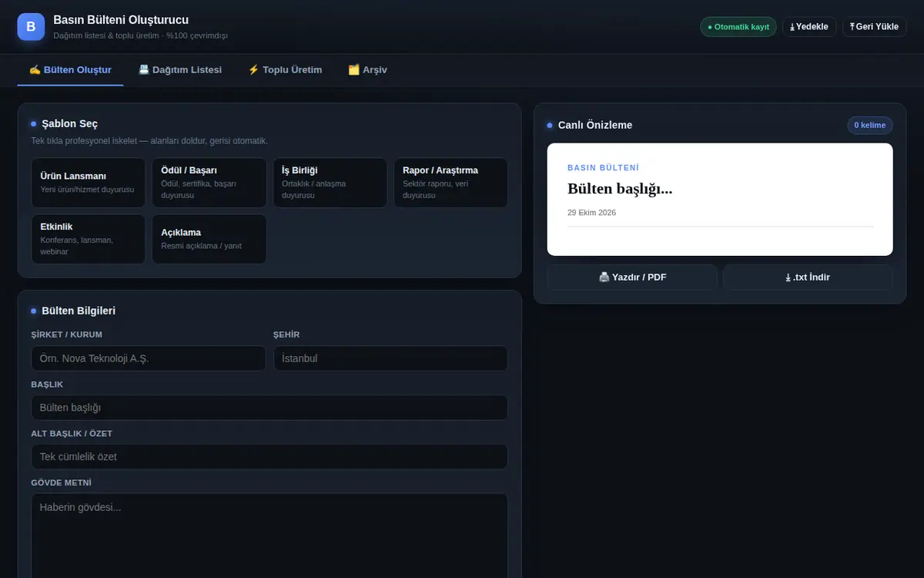This screenshot has height=578, width=924.
Task: Click the Şablon Seç section heading
Action: 69,123
